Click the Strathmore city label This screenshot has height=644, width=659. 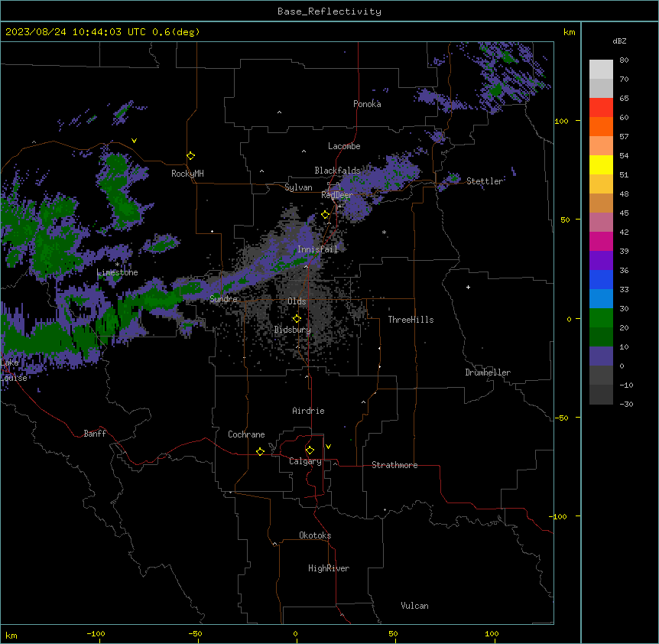click(394, 465)
